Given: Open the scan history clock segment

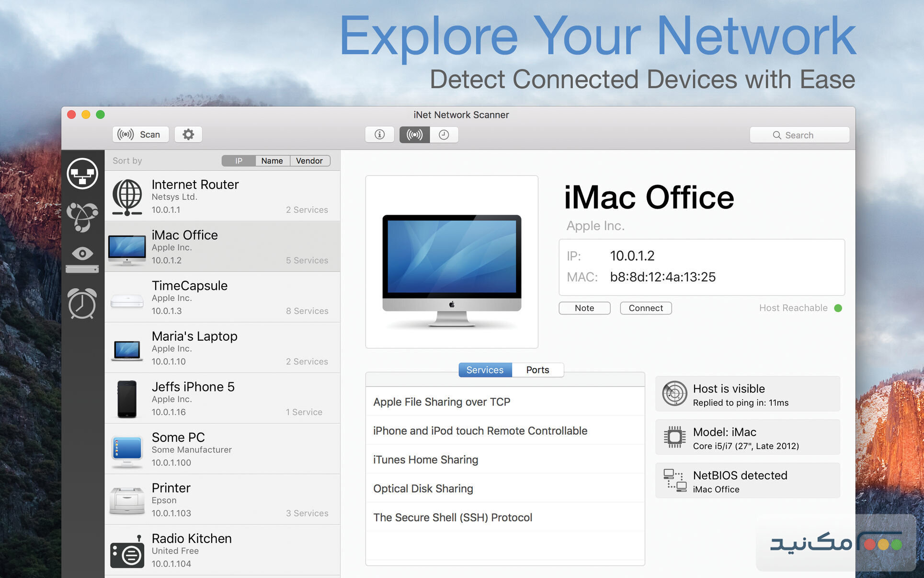Looking at the screenshot, I should pos(444,135).
